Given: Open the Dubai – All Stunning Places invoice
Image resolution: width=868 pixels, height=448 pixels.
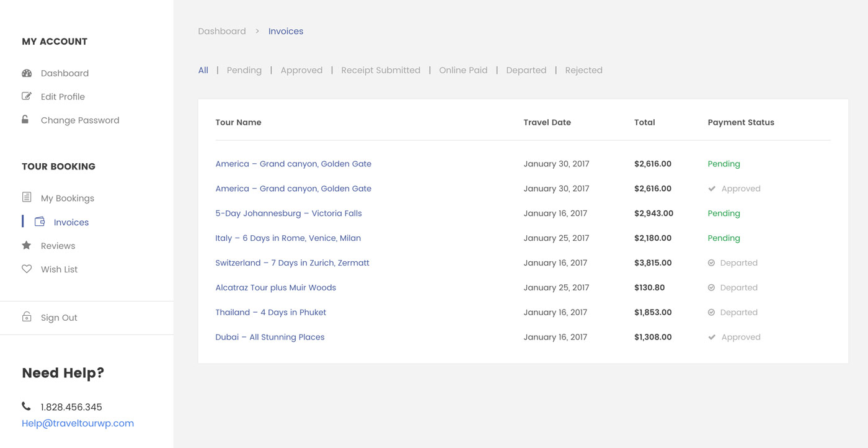Looking at the screenshot, I should click(x=270, y=337).
